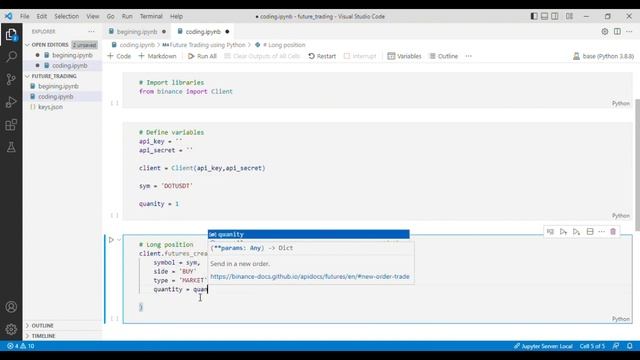Execute above cells icon

(563, 232)
